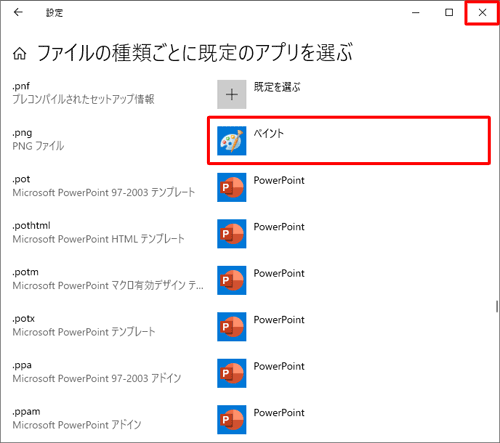Screen dimensions: 500x443
Task: Select the PowerPoint icon for .potm
Action: [232, 280]
